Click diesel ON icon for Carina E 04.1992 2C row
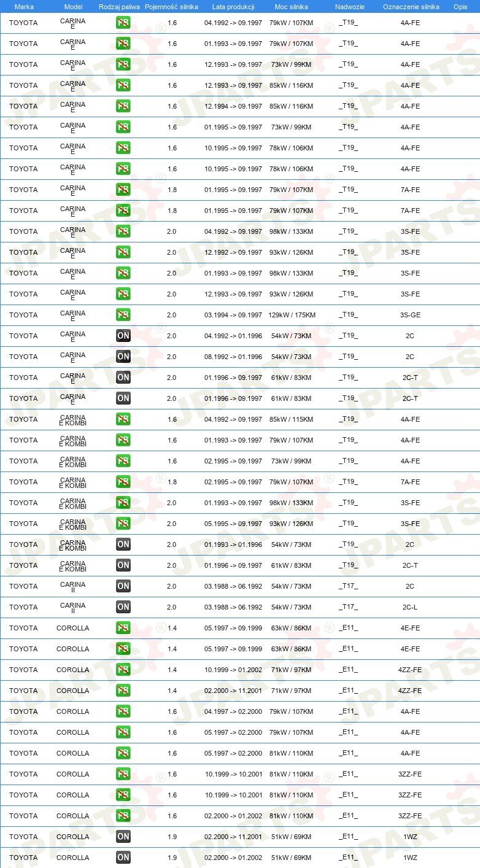The width and height of the screenshot is (480, 868). click(x=123, y=336)
